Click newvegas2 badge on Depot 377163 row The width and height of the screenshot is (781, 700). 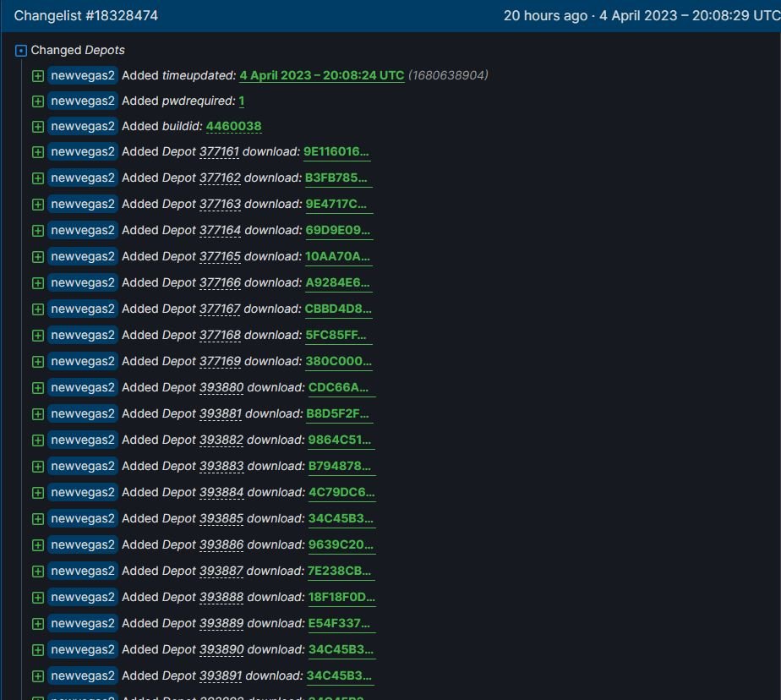[83, 205]
